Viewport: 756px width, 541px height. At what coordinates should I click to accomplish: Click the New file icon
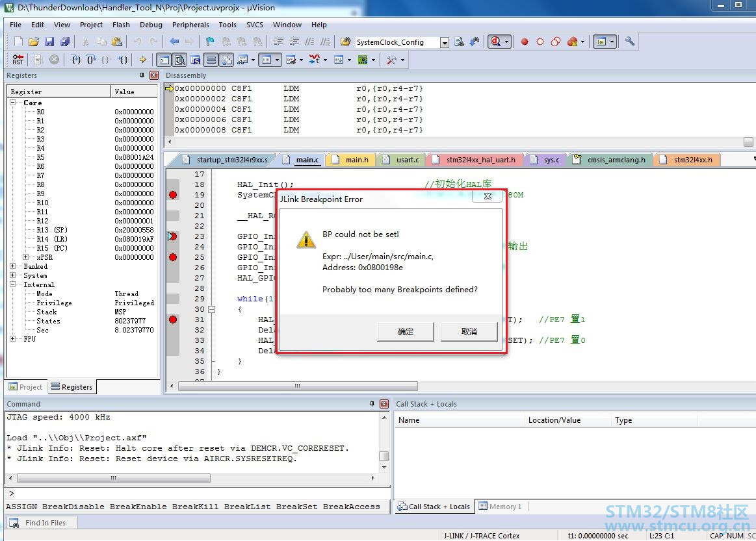tap(18, 42)
